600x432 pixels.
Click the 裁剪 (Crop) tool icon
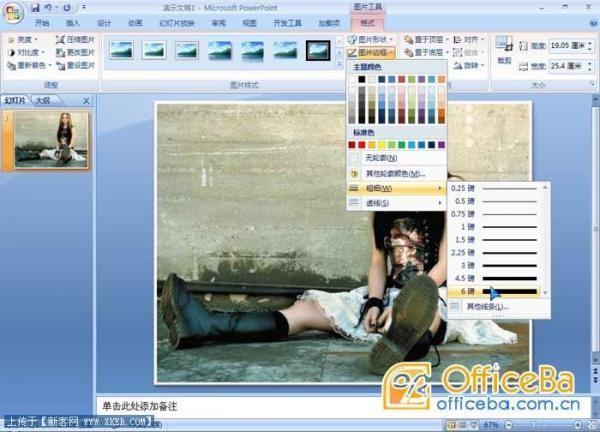point(504,46)
